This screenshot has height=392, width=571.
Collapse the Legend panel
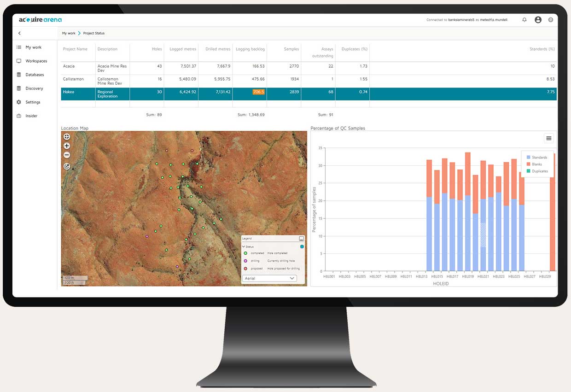302,238
